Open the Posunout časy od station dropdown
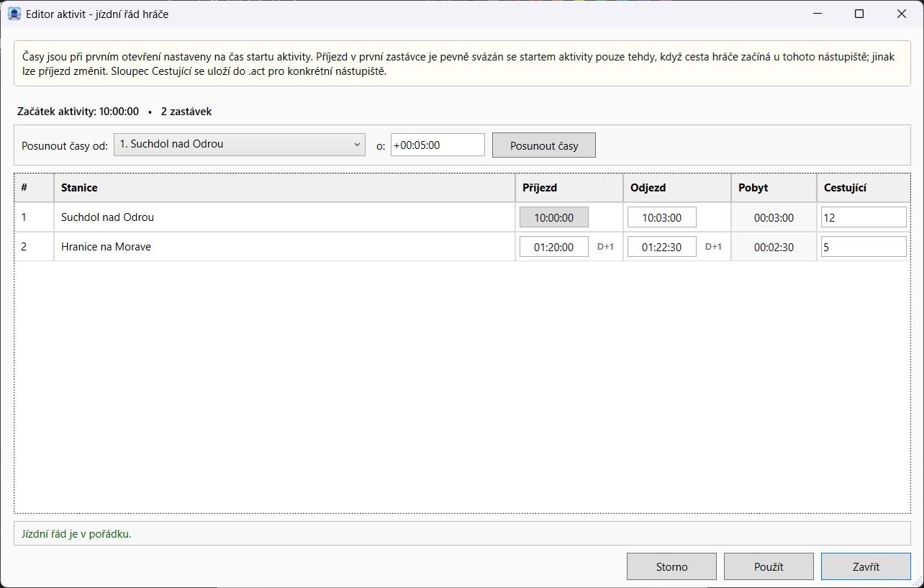Image resolution: width=924 pixels, height=588 pixels. click(x=240, y=144)
